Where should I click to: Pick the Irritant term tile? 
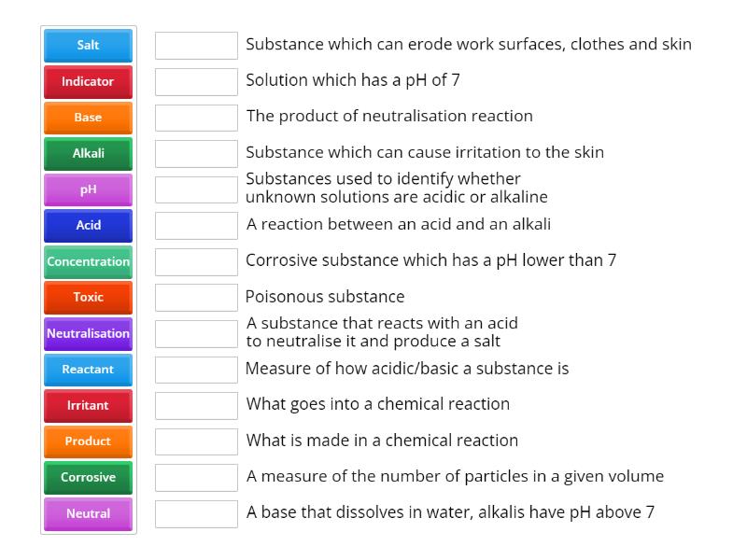pyautogui.click(x=88, y=405)
